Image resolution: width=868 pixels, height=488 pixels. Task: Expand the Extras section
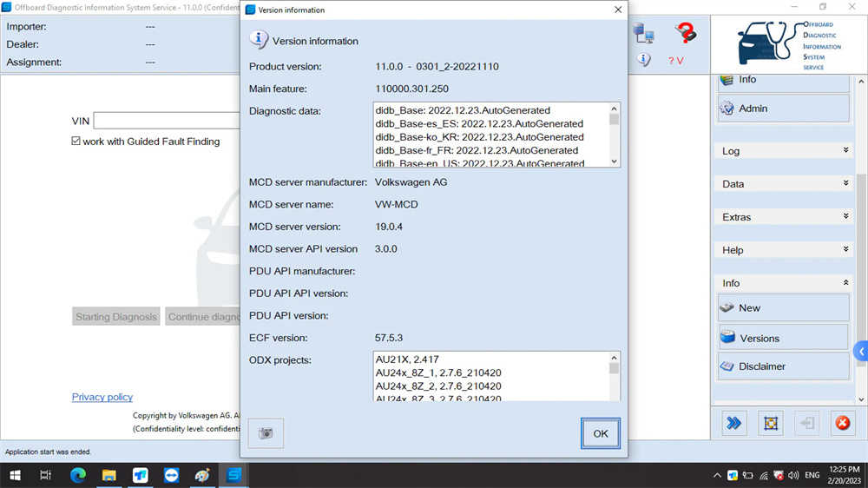tap(783, 217)
